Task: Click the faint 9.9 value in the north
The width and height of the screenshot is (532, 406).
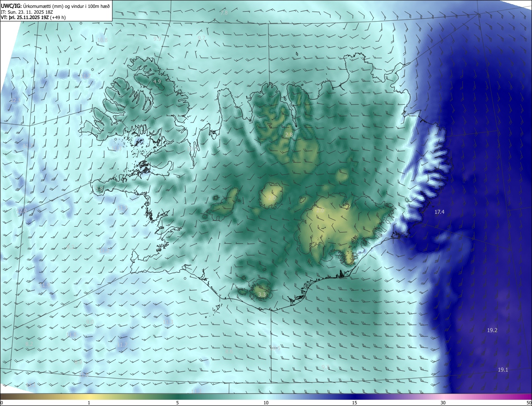Action: (157, 39)
